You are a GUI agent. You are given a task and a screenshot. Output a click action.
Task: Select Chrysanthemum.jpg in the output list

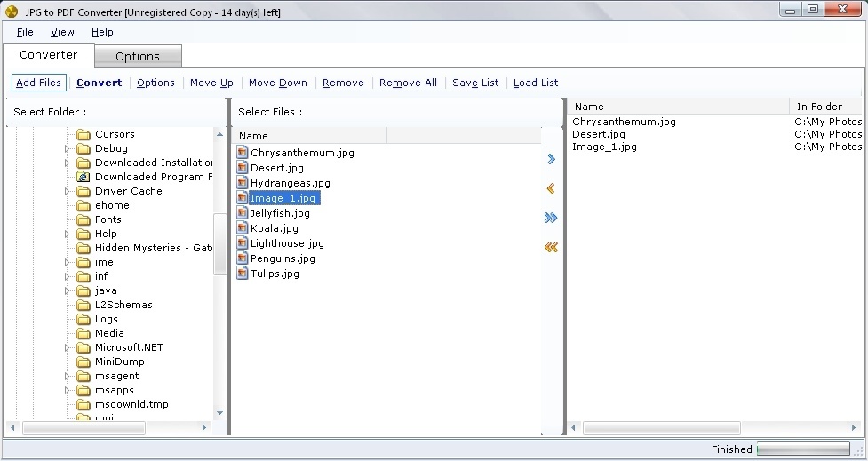[624, 122]
